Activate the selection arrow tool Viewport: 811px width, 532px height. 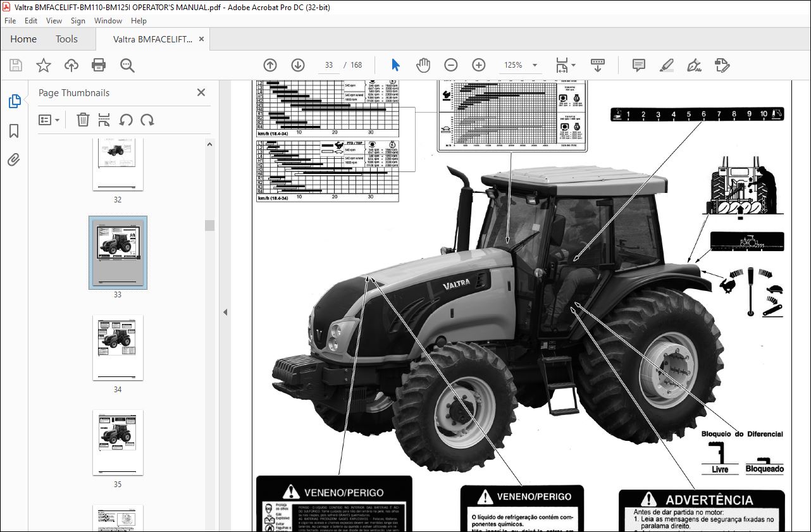tap(395, 65)
